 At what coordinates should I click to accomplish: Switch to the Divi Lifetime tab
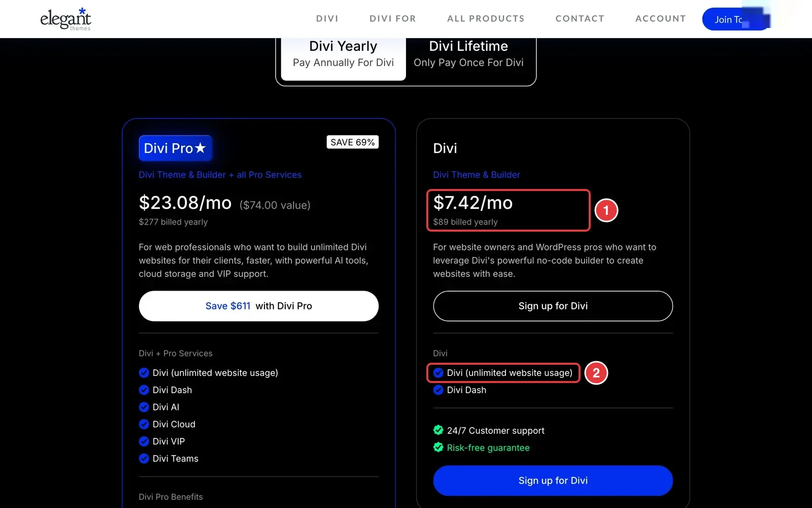pos(468,55)
